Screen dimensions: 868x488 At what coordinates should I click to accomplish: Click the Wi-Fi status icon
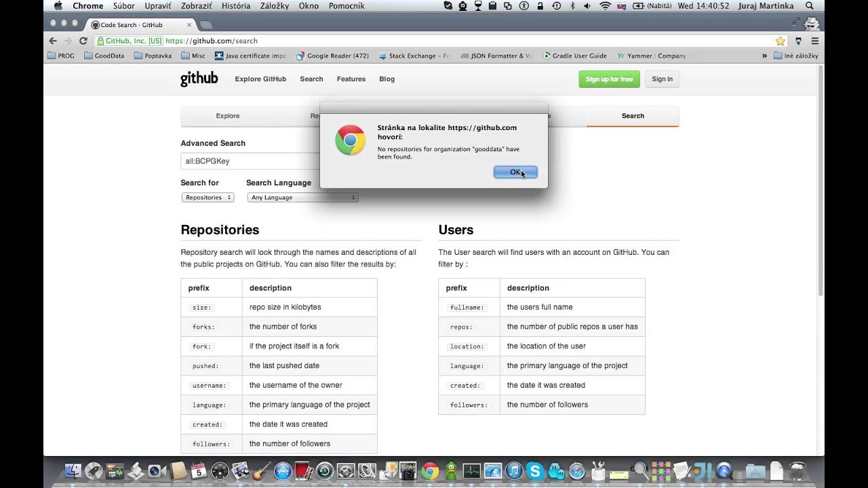pos(605,5)
